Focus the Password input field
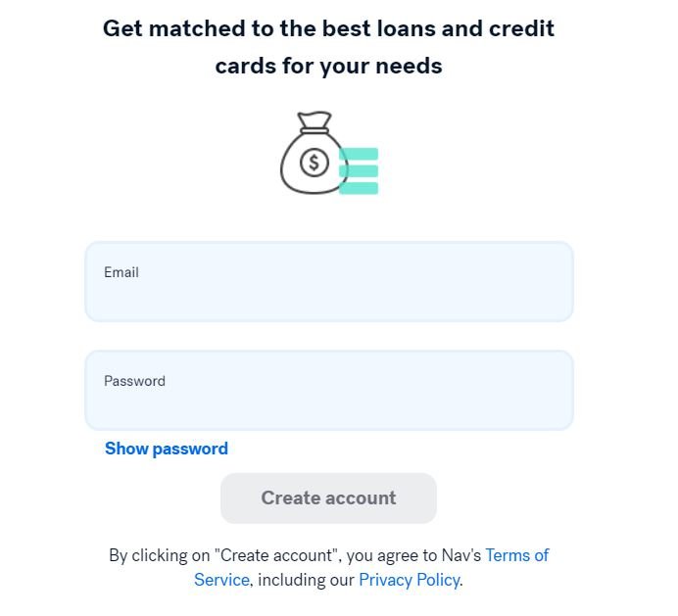This screenshot has height=616, width=678. [329, 402]
